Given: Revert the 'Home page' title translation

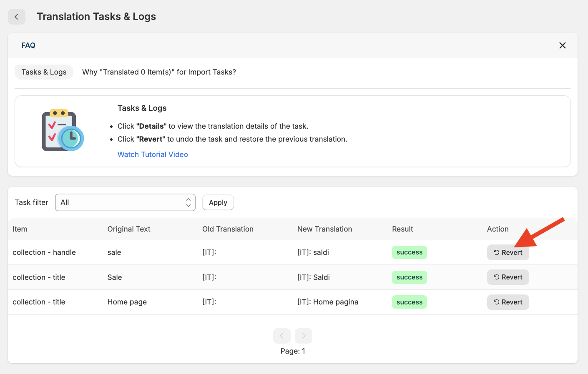Looking at the screenshot, I should click(508, 302).
